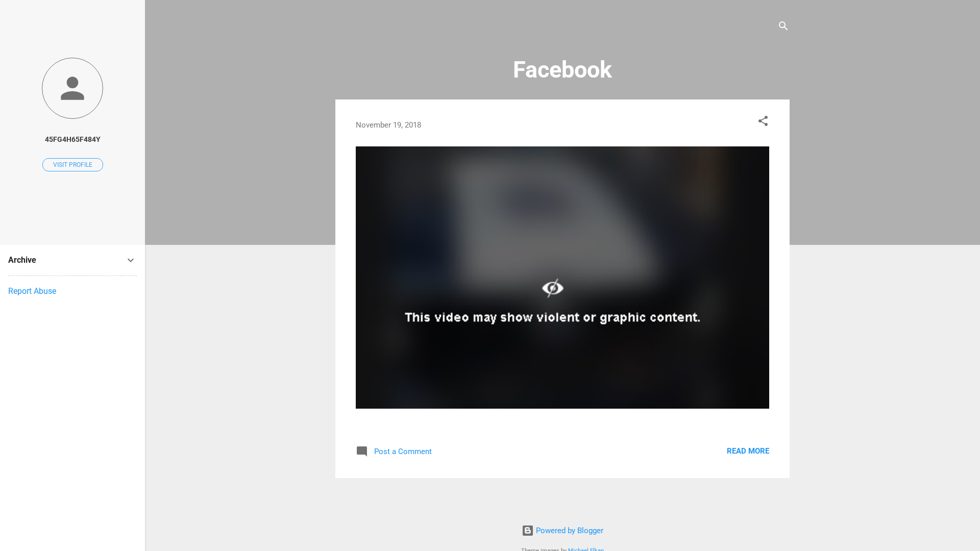Click the 'violent or graphic content' warning text
This screenshot has width=980, height=551.
coord(552,317)
